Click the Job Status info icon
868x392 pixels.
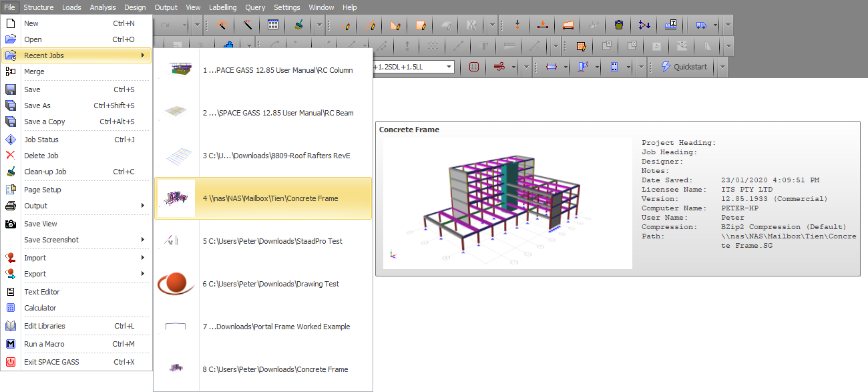coord(10,140)
